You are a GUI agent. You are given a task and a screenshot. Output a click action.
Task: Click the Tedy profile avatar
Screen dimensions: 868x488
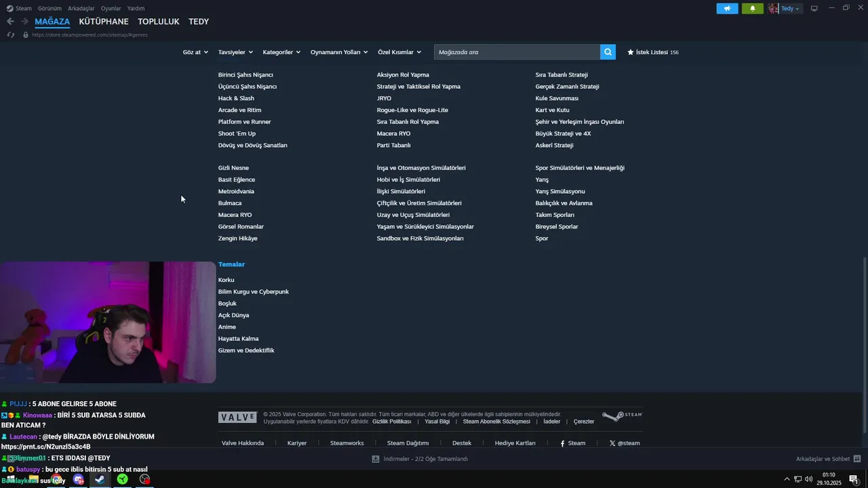point(774,8)
